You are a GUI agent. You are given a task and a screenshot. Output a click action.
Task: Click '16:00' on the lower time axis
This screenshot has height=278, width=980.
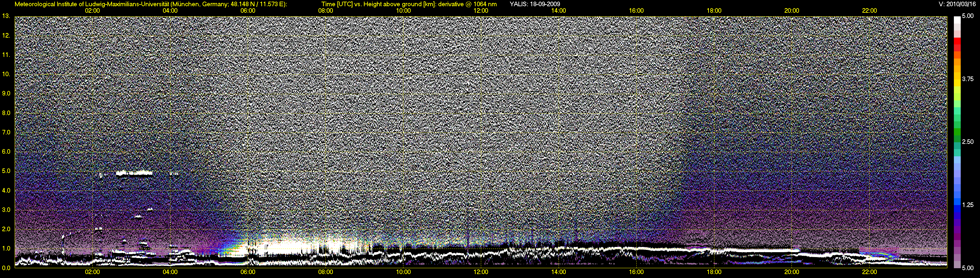(x=636, y=272)
